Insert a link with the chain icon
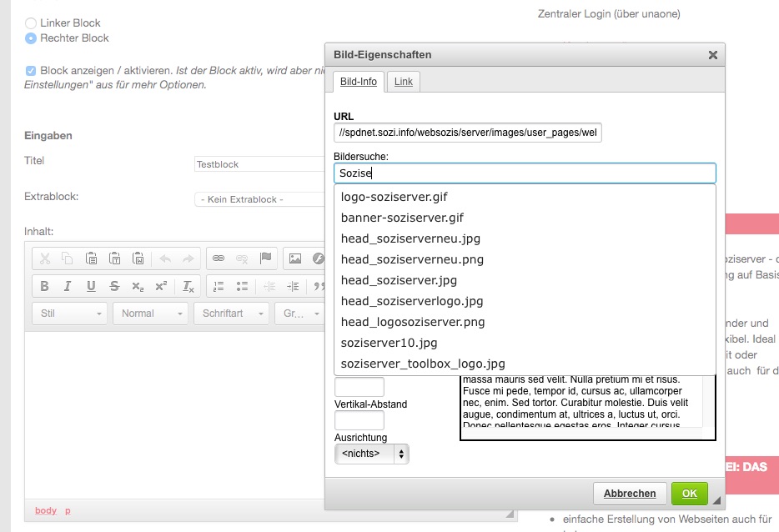 click(219, 258)
